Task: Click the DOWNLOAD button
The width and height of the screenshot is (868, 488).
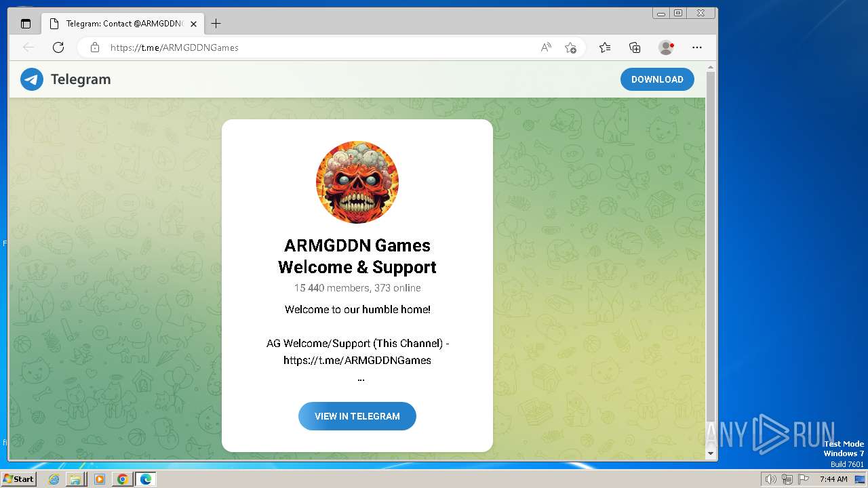Action: (657, 79)
